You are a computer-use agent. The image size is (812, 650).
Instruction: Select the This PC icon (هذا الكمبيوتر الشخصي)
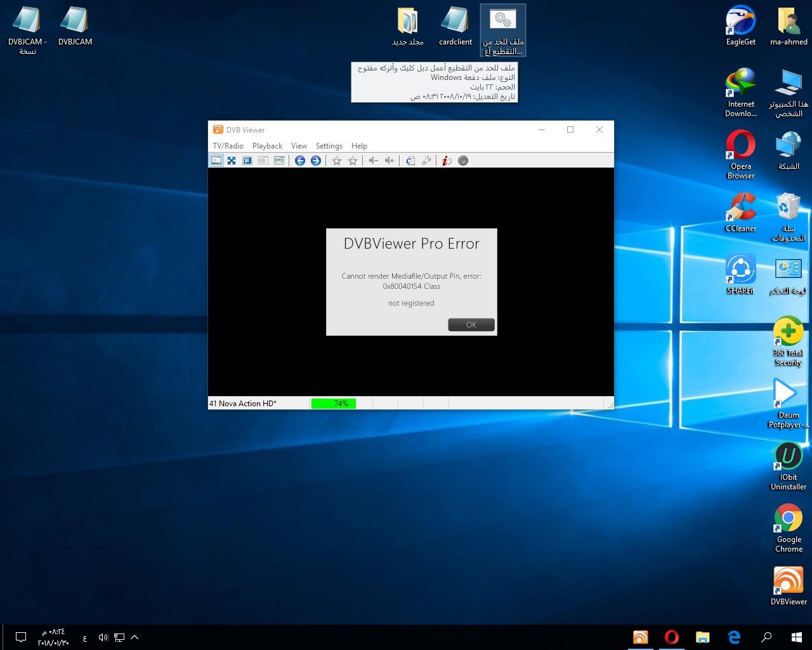pos(789,93)
